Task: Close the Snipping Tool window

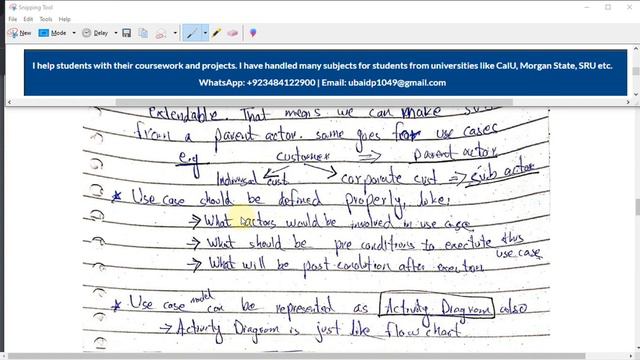Action: (x=629, y=7)
